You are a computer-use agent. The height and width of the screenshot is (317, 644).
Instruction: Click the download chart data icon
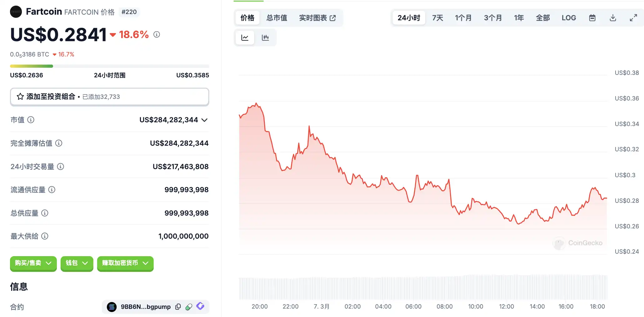click(613, 18)
